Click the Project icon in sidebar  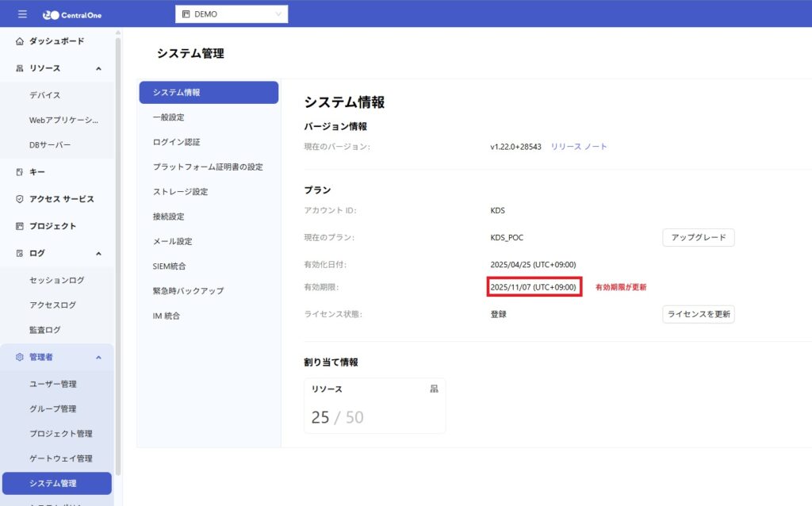click(20, 226)
